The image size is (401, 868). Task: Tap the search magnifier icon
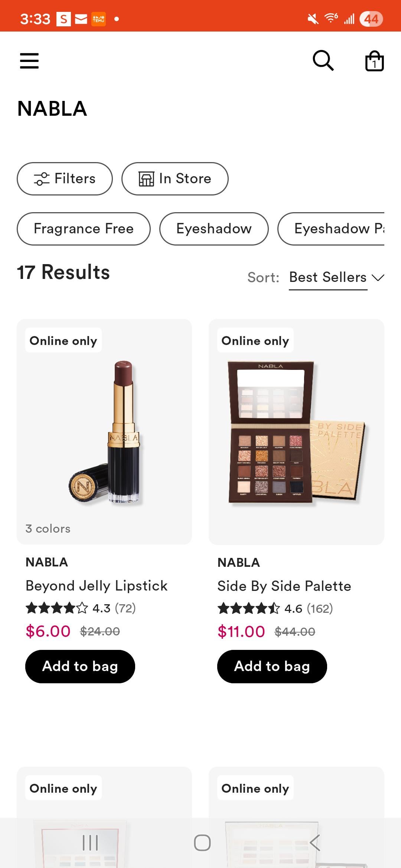pyautogui.click(x=323, y=60)
